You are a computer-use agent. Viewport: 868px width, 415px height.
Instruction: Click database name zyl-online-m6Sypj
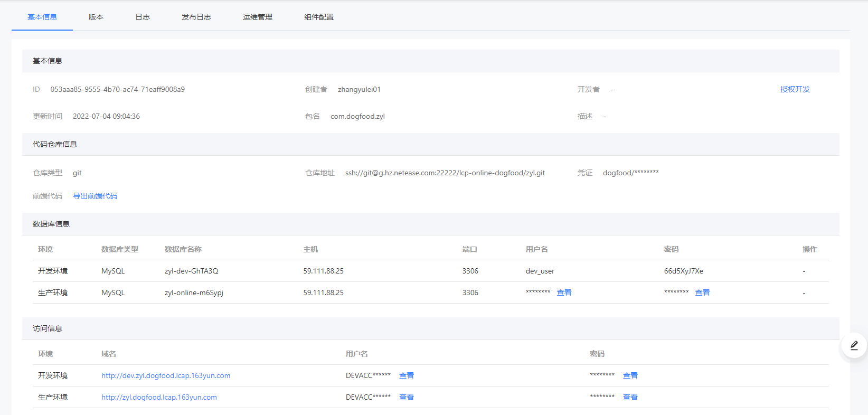194,293
